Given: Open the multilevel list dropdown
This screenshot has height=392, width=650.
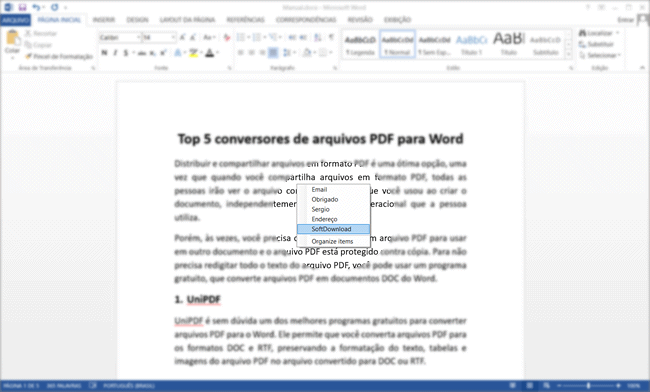Looking at the screenshot, I should (x=281, y=38).
